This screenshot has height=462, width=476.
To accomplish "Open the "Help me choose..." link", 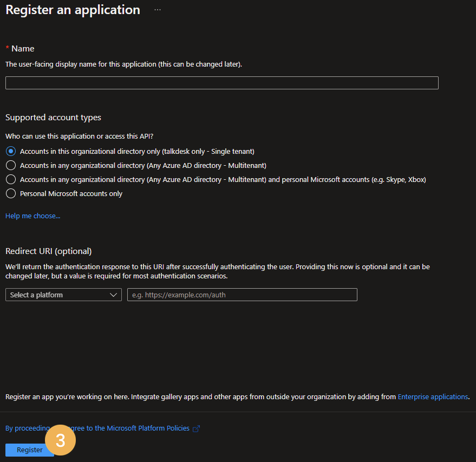I will (32, 216).
